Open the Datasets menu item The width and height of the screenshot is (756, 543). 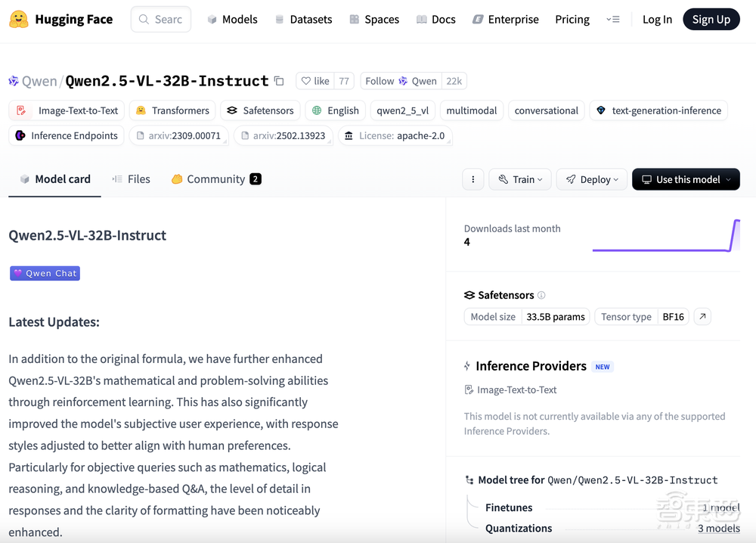[303, 20]
